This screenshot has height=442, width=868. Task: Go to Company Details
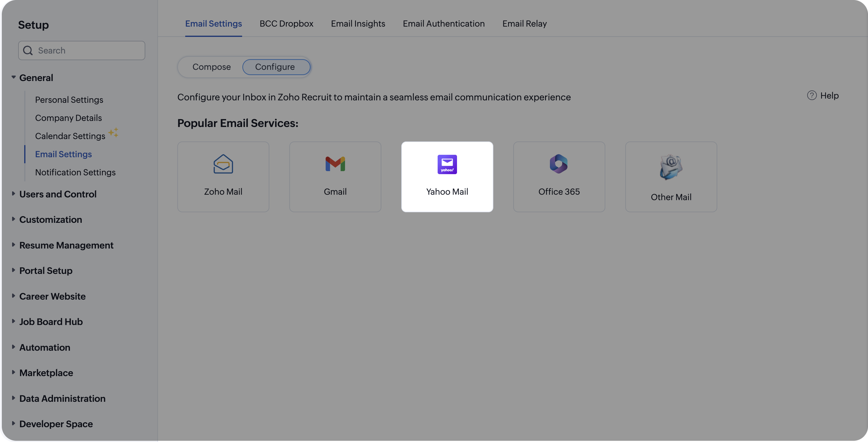68,118
